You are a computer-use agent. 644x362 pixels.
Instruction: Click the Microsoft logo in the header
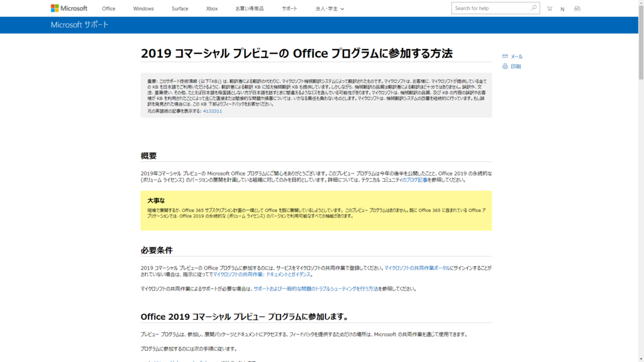click(x=65, y=8)
